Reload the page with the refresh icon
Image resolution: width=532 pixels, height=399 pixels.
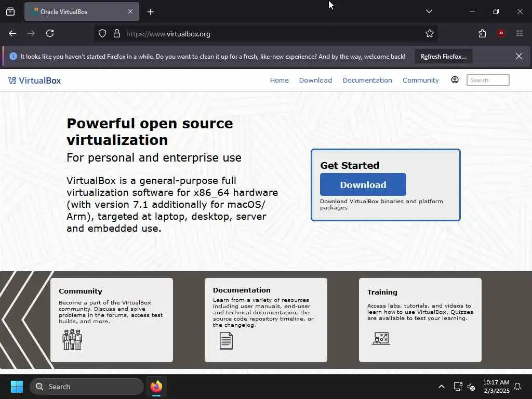[x=50, y=33]
